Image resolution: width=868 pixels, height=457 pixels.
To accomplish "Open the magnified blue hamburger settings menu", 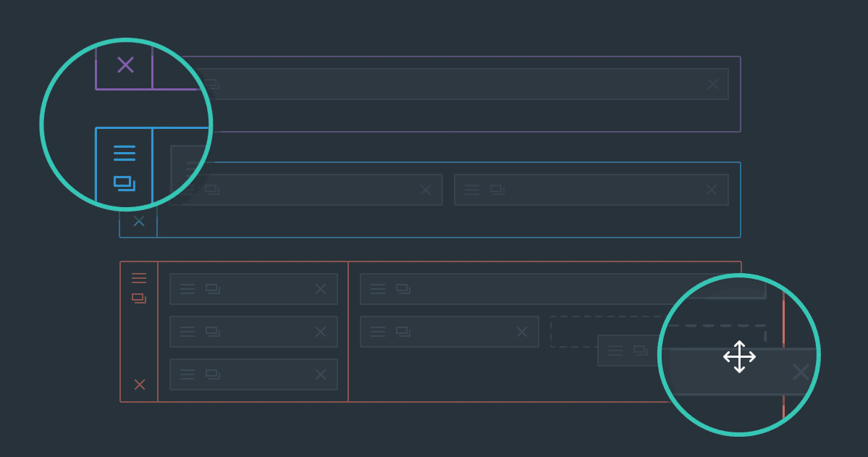I will click(125, 153).
